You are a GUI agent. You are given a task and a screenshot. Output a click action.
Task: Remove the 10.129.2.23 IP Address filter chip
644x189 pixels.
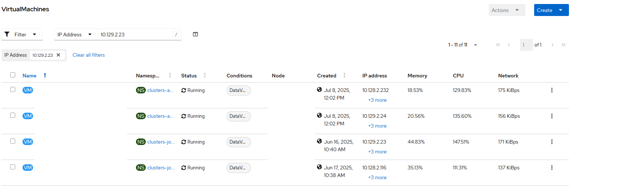click(58, 55)
